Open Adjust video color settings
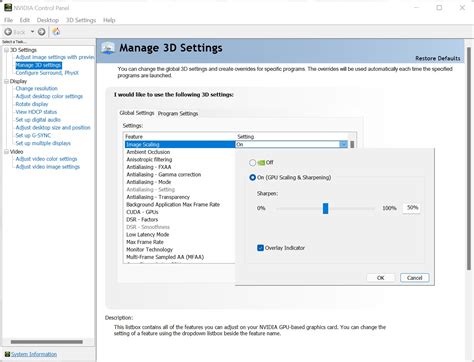The width and height of the screenshot is (474, 362). click(46, 159)
